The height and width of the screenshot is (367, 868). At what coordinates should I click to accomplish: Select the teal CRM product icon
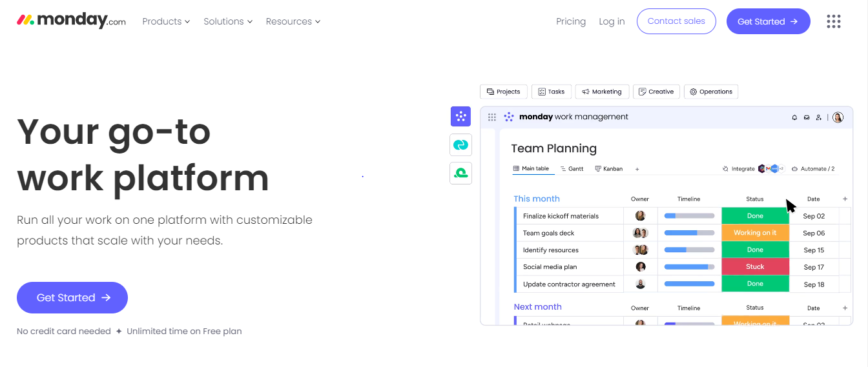460,145
